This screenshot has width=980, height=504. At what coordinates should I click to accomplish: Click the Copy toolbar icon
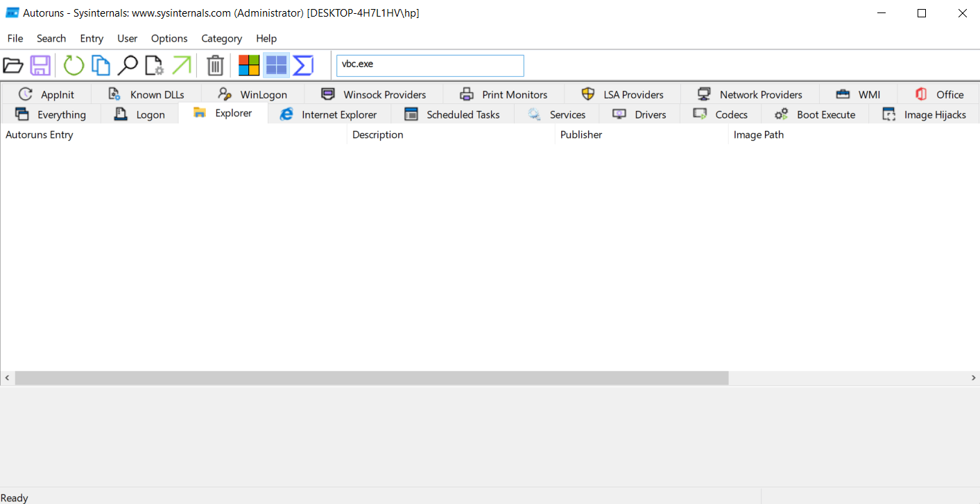pos(101,66)
